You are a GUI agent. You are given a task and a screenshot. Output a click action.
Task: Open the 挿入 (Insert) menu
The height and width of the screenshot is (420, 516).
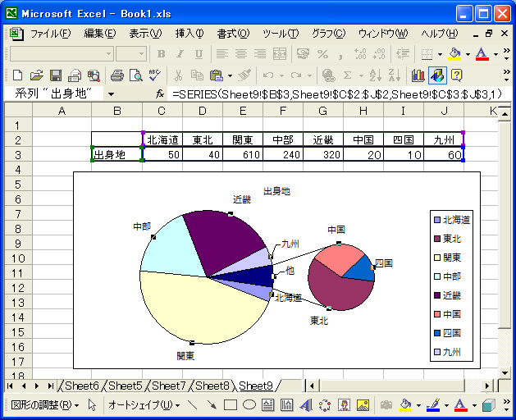(190, 34)
